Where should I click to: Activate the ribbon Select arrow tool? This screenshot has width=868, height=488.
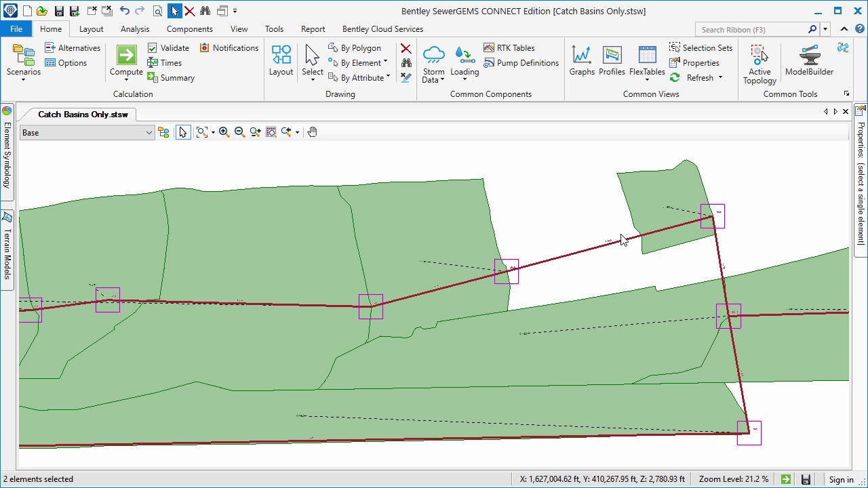pyautogui.click(x=312, y=61)
